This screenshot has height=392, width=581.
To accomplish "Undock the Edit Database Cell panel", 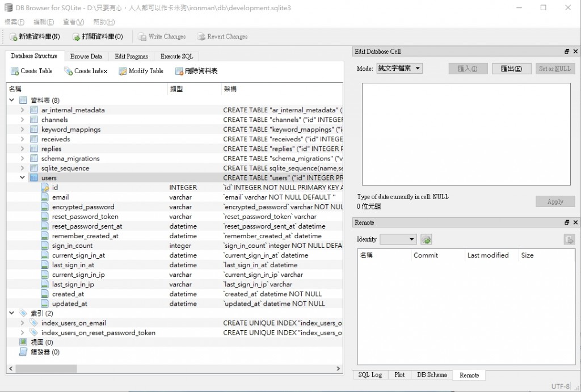I will pos(567,52).
